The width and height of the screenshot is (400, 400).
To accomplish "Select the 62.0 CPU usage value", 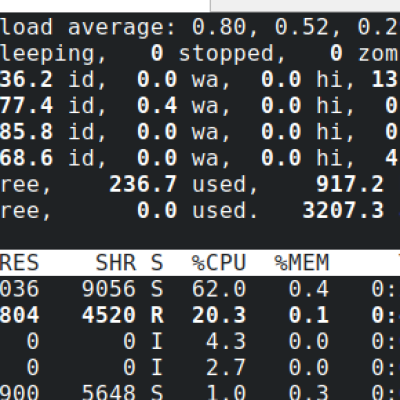I will 219,289.
